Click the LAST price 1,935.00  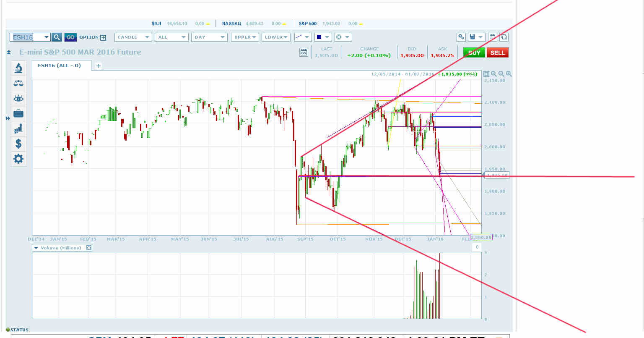(326, 55)
